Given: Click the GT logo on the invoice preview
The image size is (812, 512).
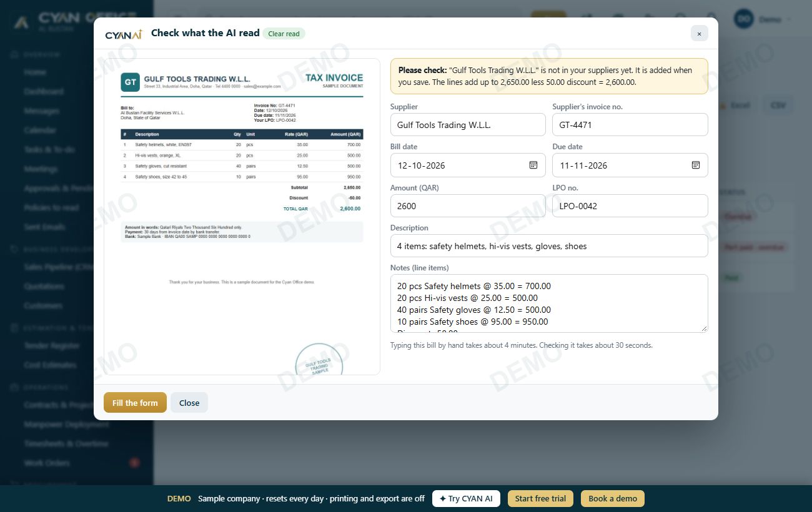Looking at the screenshot, I should 131,82.
